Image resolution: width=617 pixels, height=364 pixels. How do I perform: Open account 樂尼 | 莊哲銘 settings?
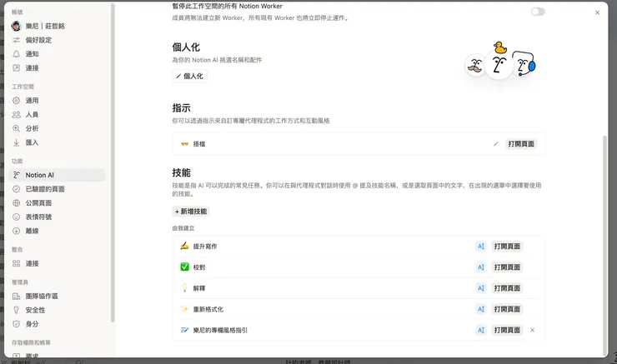(57, 26)
